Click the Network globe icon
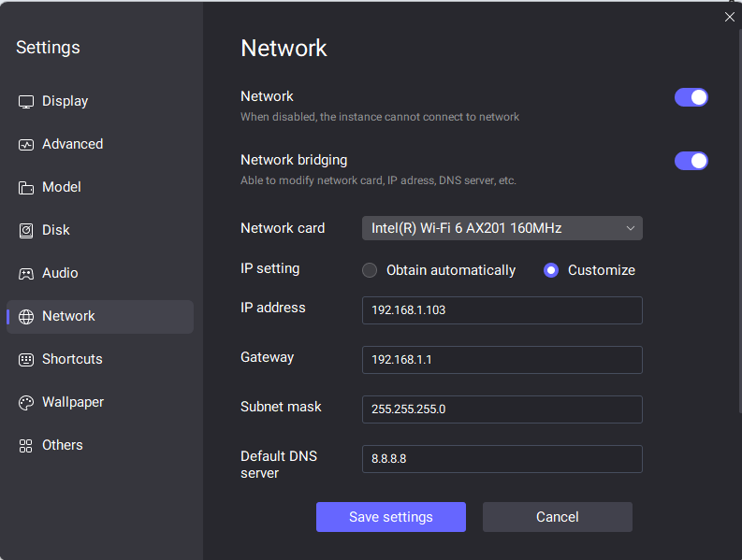This screenshot has width=742, height=560. (26, 317)
